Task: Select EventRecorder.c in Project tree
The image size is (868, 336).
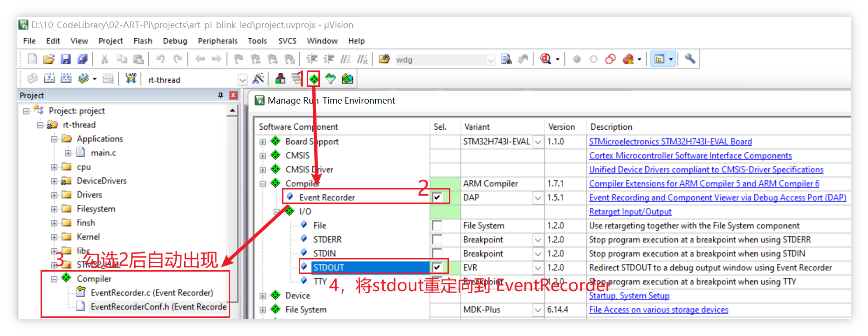Action: 152,293
